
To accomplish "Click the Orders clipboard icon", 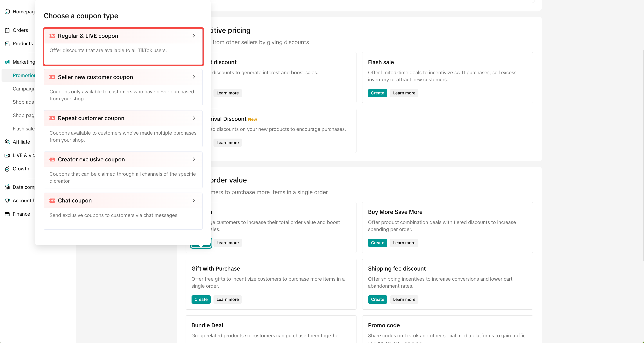I will 7,30.
